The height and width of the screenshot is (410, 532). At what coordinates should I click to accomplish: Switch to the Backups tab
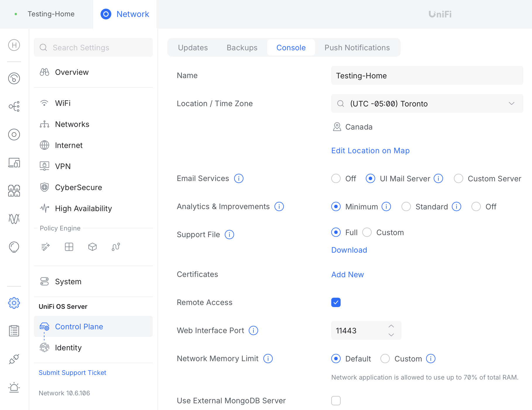[242, 47]
